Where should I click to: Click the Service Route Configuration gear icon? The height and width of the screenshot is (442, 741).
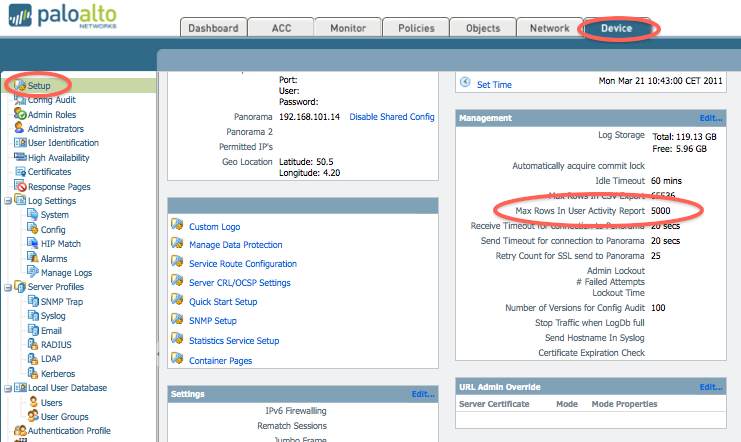tap(177, 261)
